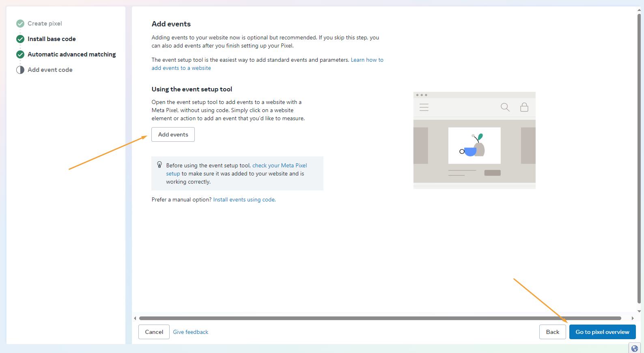Click the horizontal scrollbar right arrow
The width and height of the screenshot is (644, 353).
(633, 318)
